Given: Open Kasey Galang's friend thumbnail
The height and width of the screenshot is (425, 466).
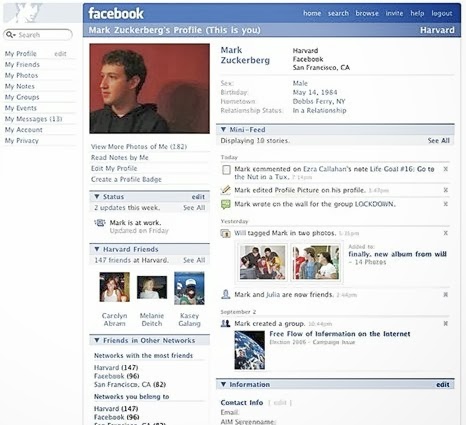Looking at the screenshot, I should pyautogui.click(x=189, y=288).
